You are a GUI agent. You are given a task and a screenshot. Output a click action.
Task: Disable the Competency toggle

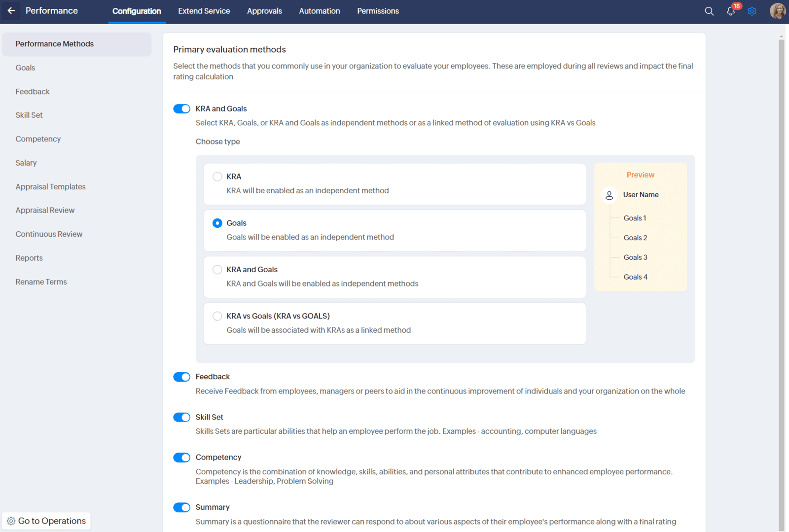181,458
